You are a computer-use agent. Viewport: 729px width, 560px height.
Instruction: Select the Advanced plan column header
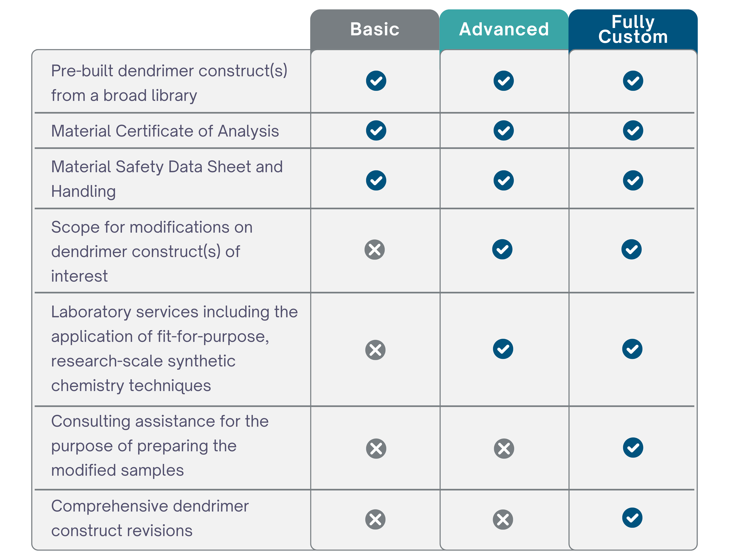[x=504, y=29]
